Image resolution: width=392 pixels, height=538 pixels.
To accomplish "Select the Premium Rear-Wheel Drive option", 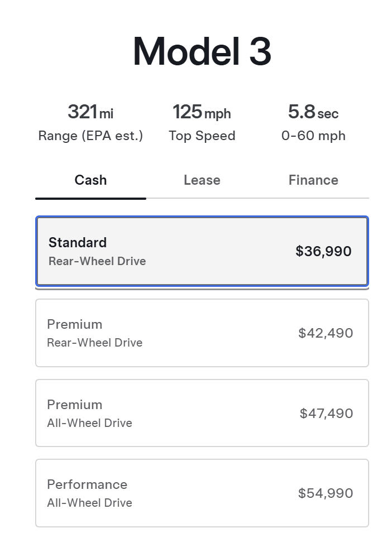I will pyautogui.click(x=202, y=333).
